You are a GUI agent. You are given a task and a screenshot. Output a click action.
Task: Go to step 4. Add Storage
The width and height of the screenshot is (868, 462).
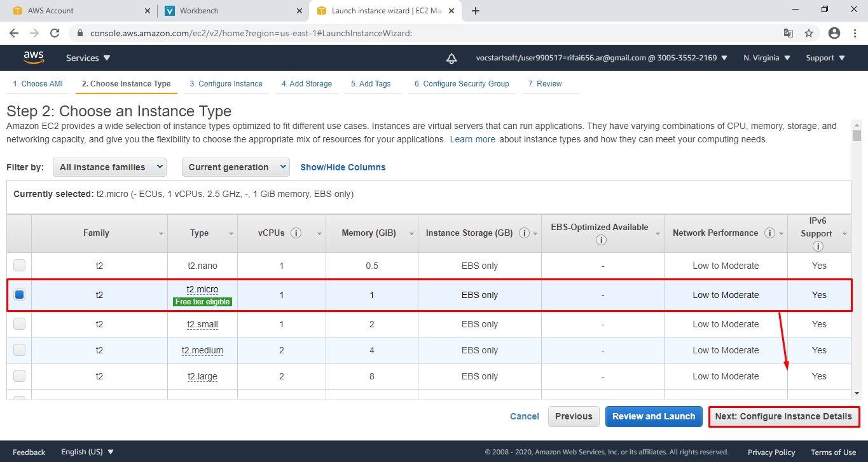(x=307, y=84)
